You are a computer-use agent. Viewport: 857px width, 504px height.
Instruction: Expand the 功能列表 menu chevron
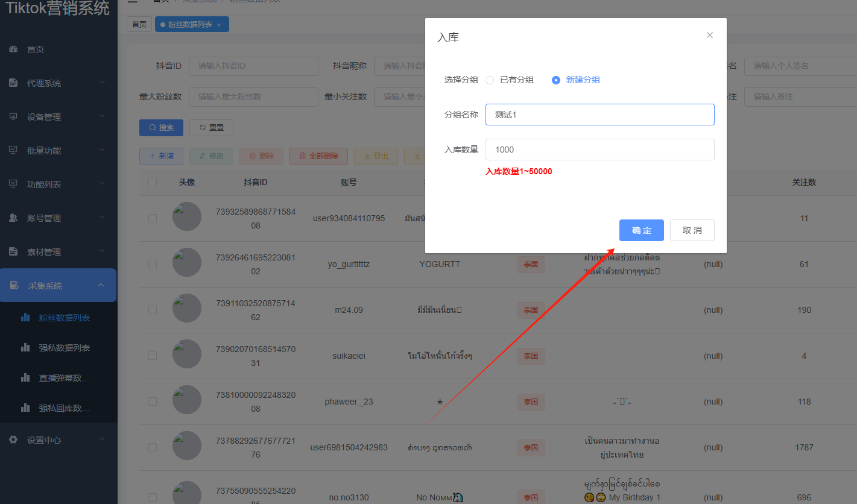tap(101, 184)
